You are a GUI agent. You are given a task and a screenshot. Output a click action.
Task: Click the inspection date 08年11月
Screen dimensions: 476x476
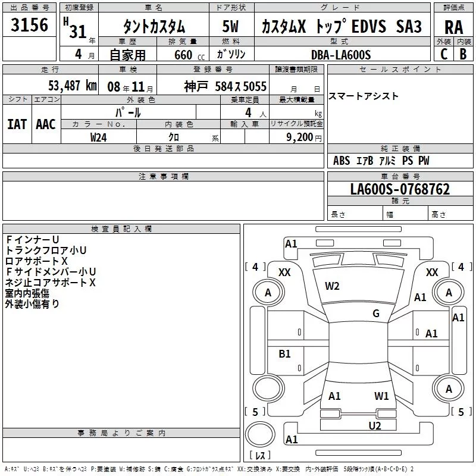pos(130,87)
